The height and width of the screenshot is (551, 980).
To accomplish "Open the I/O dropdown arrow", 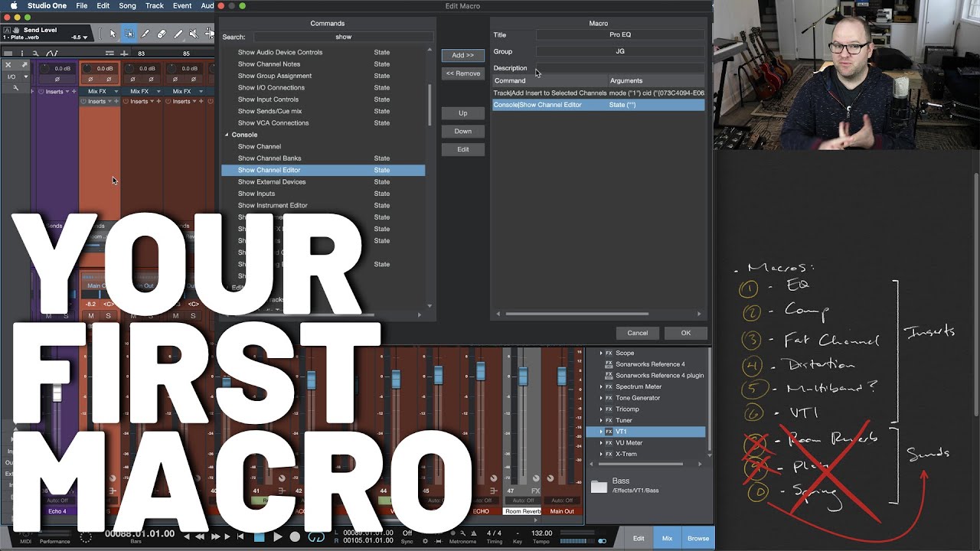I will [26, 77].
